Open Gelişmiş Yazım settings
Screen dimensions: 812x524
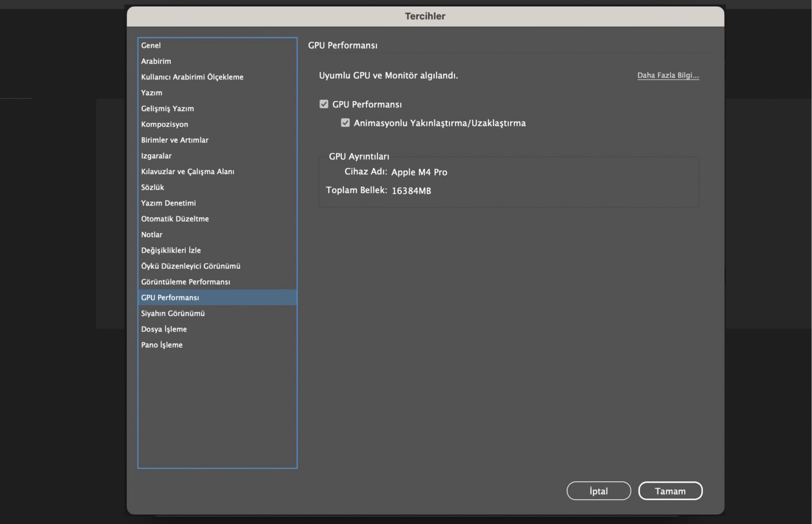167,108
